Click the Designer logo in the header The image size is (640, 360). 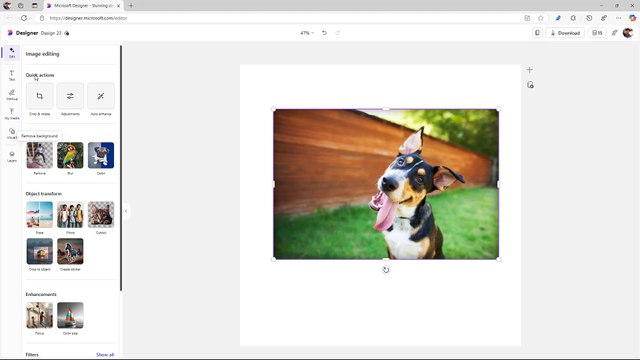(x=23, y=33)
